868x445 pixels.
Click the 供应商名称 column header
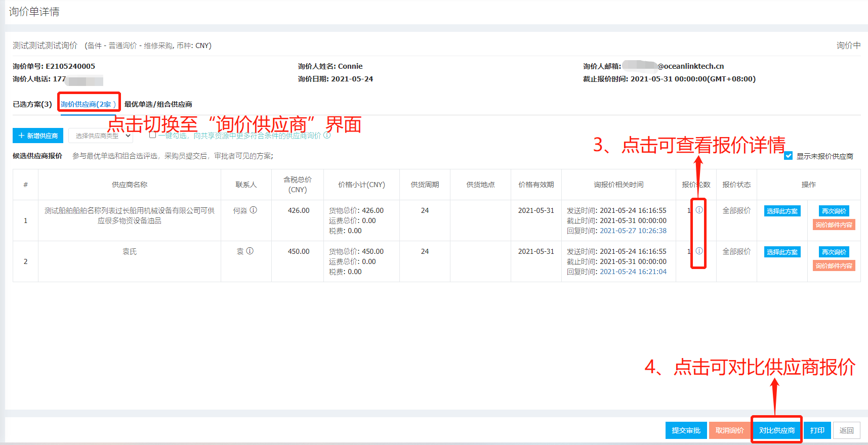130,185
